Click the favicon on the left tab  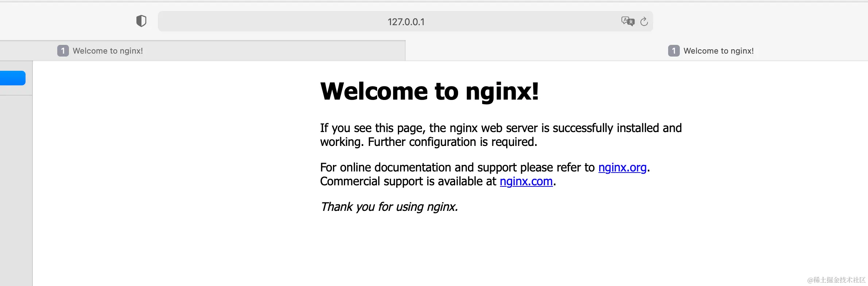(x=63, y=51)
